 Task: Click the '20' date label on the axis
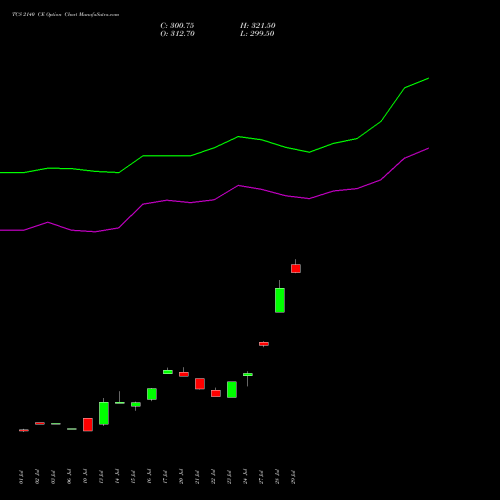pyautogui.click(x=181, y=477)
